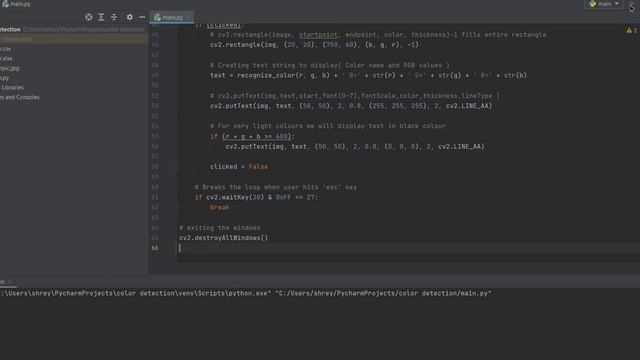Click line number 66 in gutter
Image resolution: width=640 pixels, height=360 pixels.
[x=155, y=248]
